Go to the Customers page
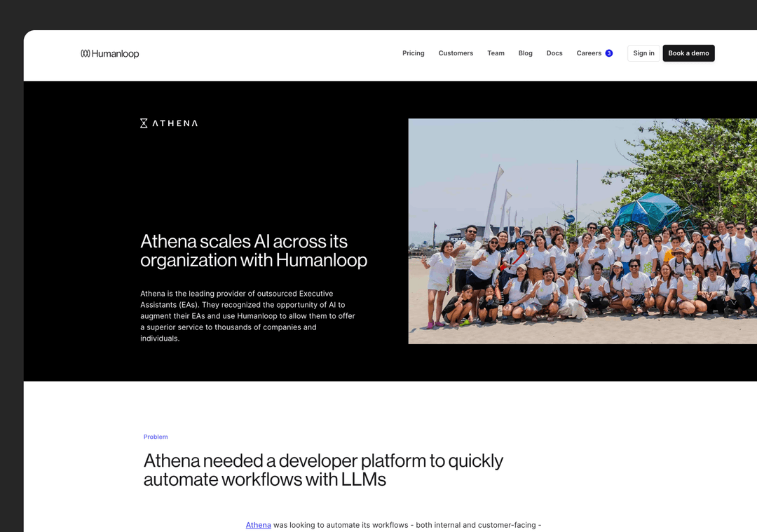Image resolution: width=757 pixels, height=532 pixels. pos(456,53)
